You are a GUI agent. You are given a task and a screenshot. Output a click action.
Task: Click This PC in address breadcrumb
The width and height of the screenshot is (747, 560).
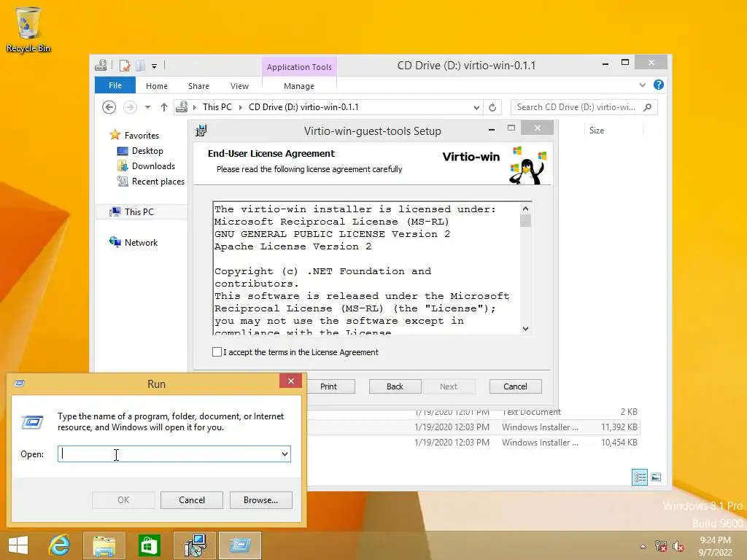[x=217, y=107]
